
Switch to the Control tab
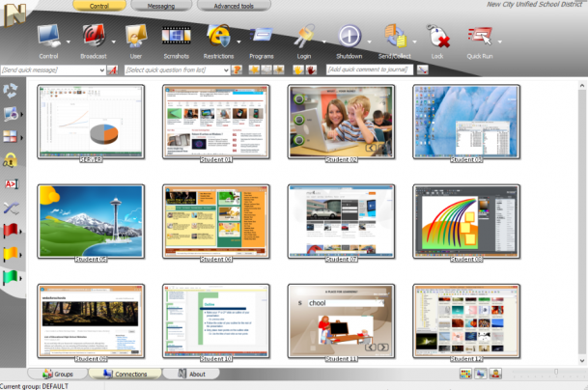(x=99, y=6)
